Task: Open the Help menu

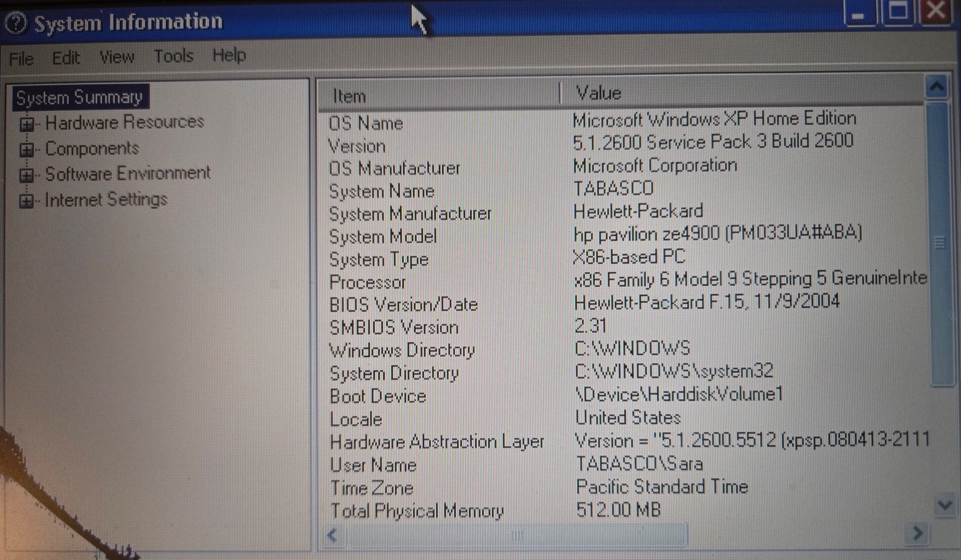Action: [x=229, y=55]
